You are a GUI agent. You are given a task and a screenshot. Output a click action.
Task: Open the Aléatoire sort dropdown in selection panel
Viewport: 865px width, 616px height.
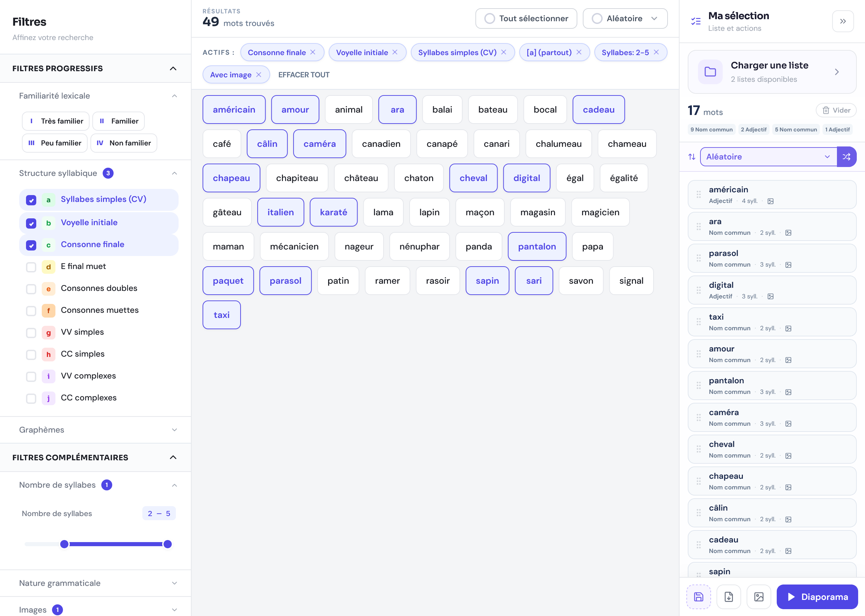point(768,157)
